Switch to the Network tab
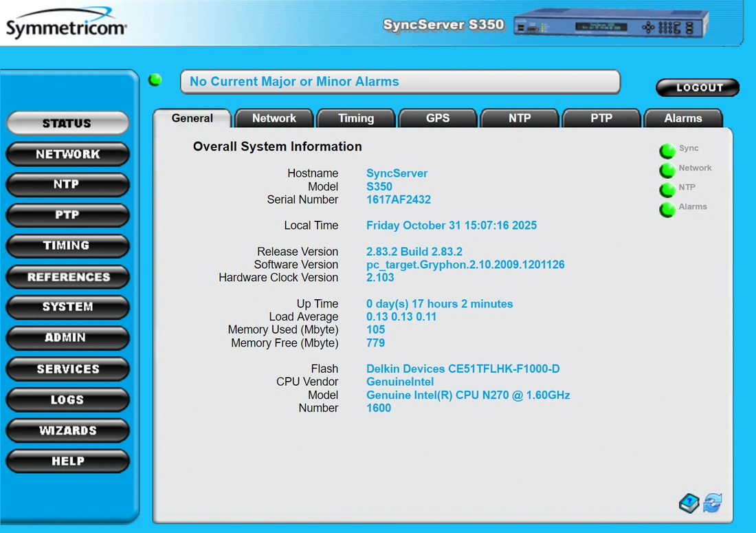Viewport: 756px width, 533px height. click(274, 118)
